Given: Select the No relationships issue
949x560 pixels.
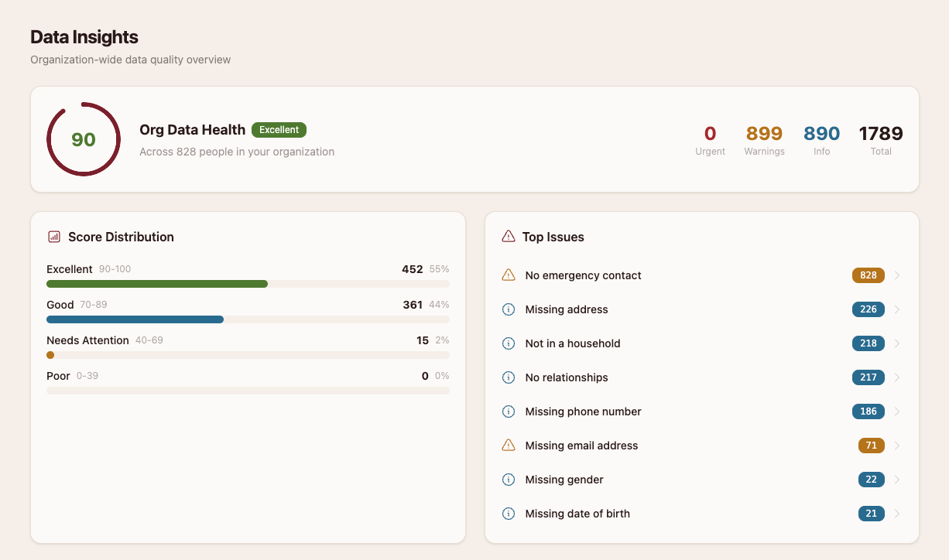Looking at the screenshot, I should click(x=702, y=377).
